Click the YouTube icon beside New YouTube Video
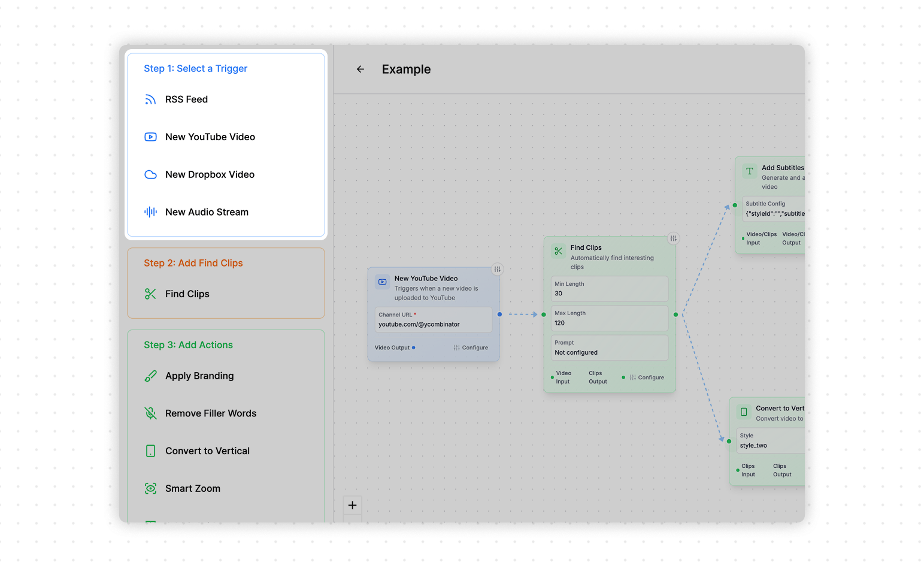Image resolution: width=924 pixels, height=568 pixels. [x=150, y=137]
